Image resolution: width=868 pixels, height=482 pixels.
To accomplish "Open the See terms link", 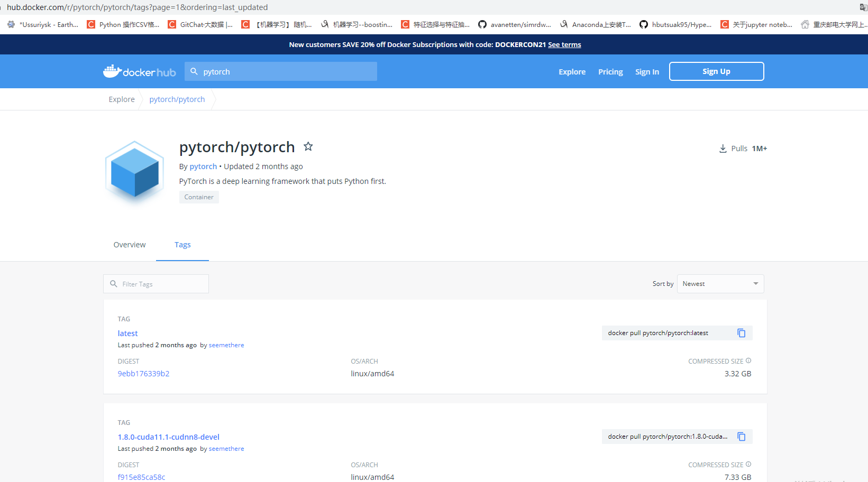I will click(x=564, y=44).
